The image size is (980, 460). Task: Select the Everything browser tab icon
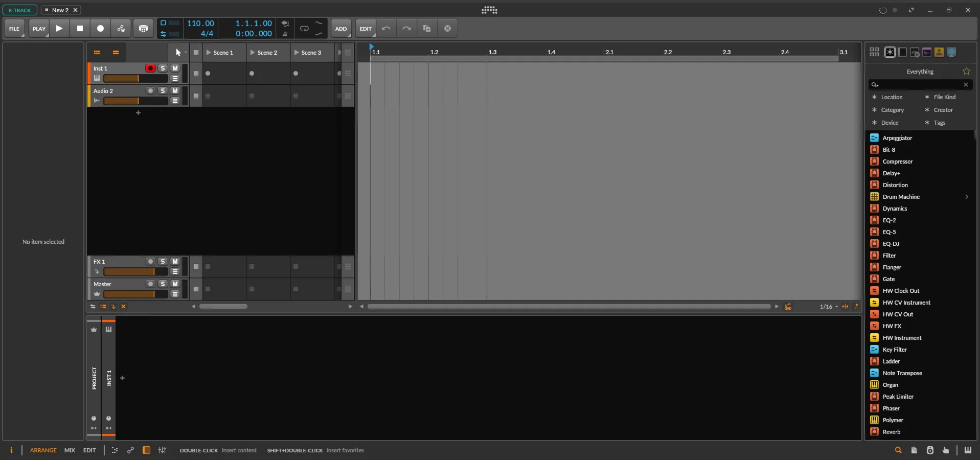pyautogui.click(x=890, y=52)
